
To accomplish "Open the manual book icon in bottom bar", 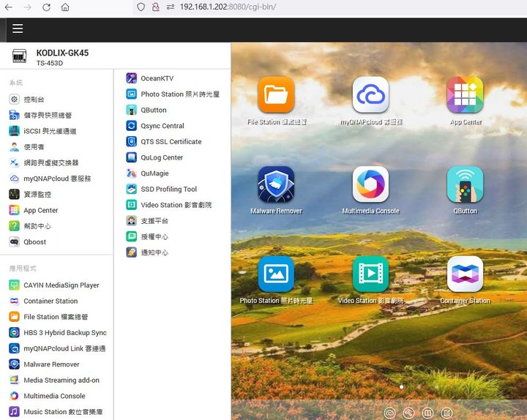I will [428, 413].
